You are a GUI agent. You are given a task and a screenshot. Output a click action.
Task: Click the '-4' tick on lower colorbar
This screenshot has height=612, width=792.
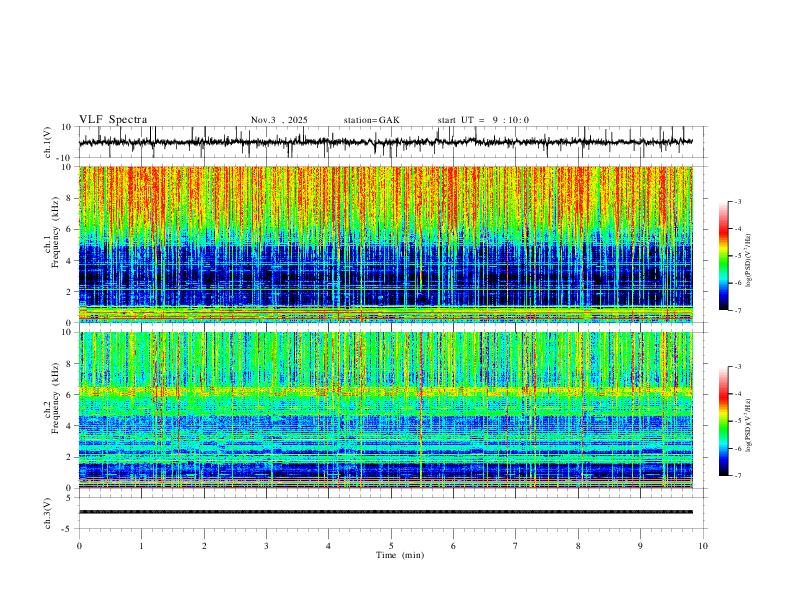(x=738, y=394)
